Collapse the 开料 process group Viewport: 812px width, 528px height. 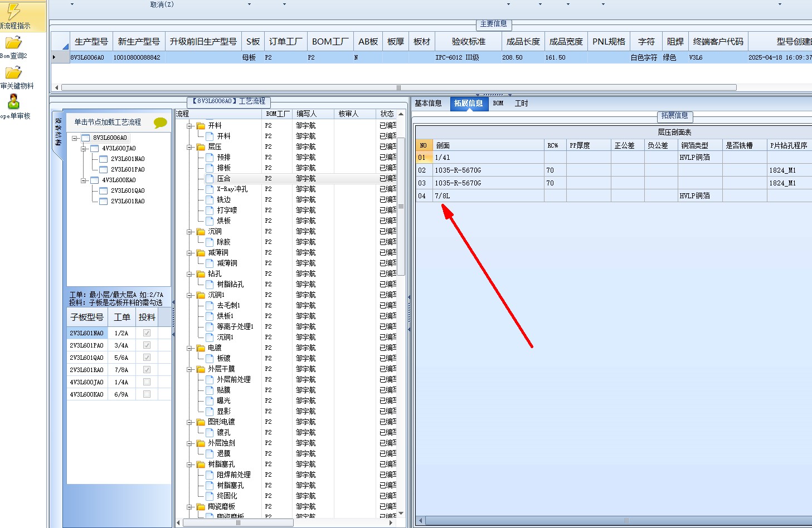click(189, 126)
